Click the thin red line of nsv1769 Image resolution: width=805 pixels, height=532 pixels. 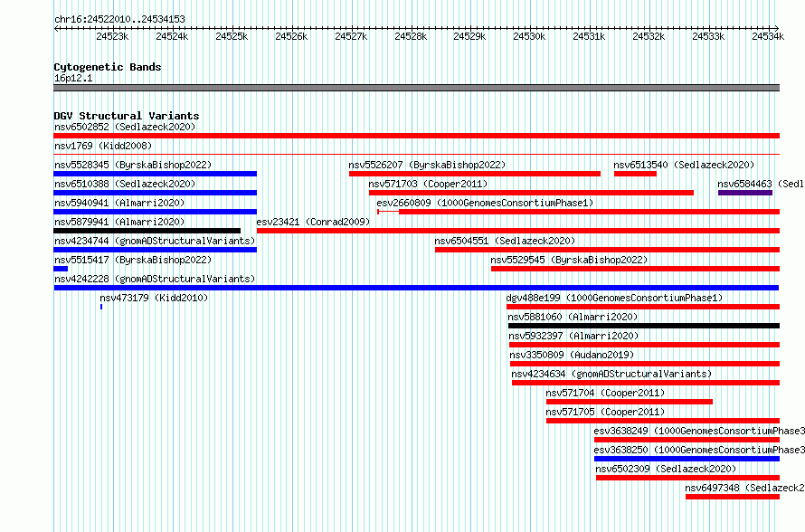(416, 154)
